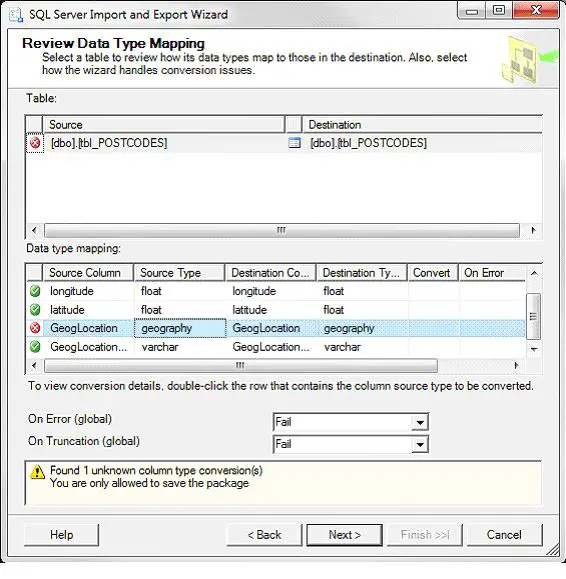The width and height of the screenshot is (566, 579).
Task: Open the On Error (global) dropdown
Action: (420, 422)
